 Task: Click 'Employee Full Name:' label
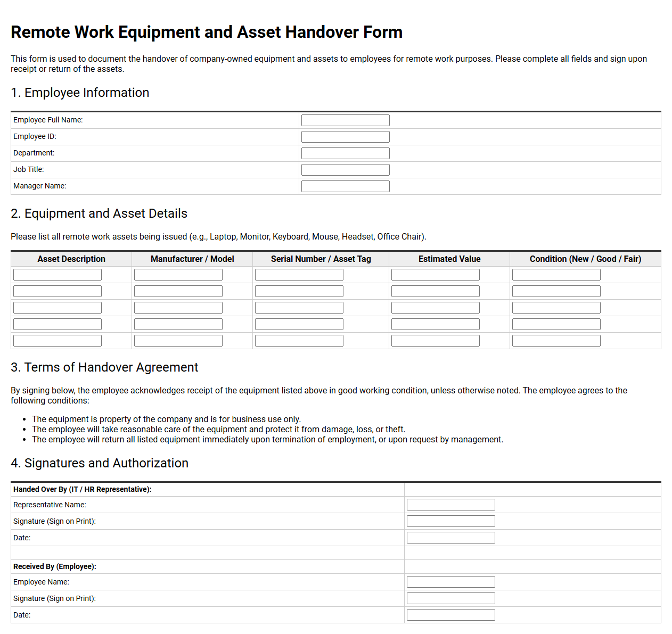tap(48, 120)
